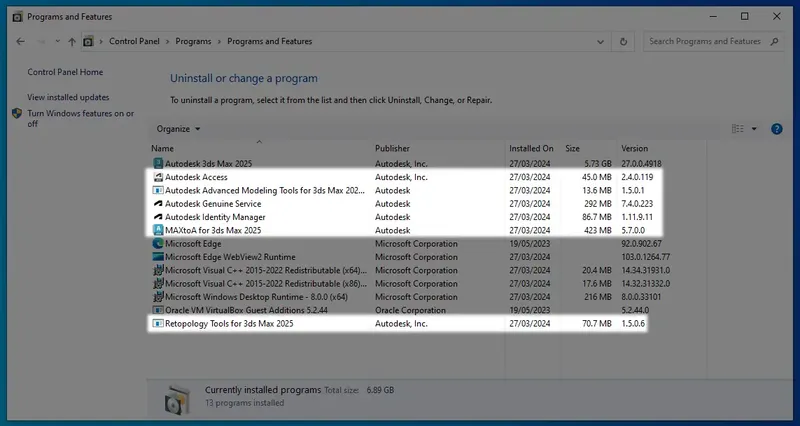This screenshot has width=800, height=426.
Task: Open the Organize dropdown menu
Action: coord(179,129)
